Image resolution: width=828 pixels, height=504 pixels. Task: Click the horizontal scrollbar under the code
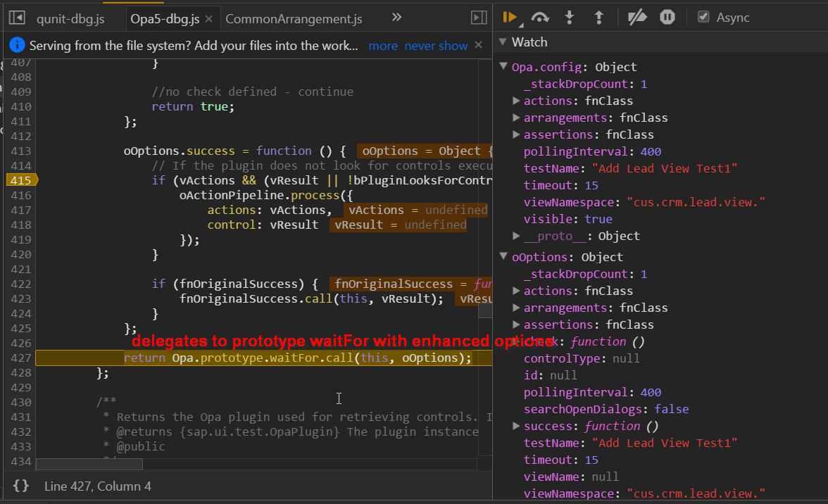89,464
